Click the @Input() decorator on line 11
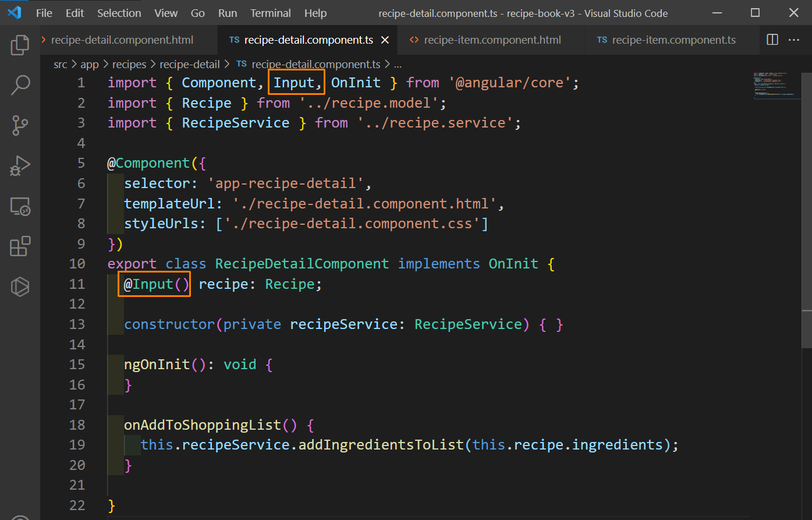 (157, 284)
